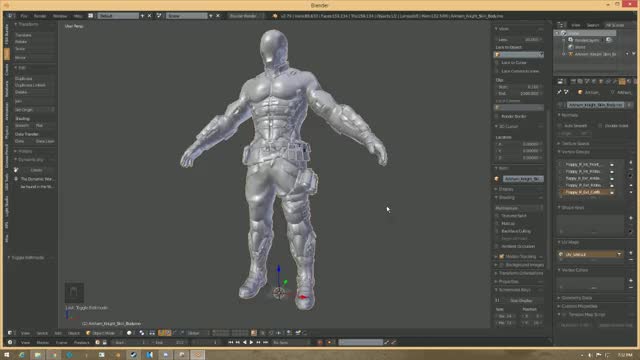Enable the Backface Culling checkbox
This screenshot has height=360, width=640.
(497, 231)
